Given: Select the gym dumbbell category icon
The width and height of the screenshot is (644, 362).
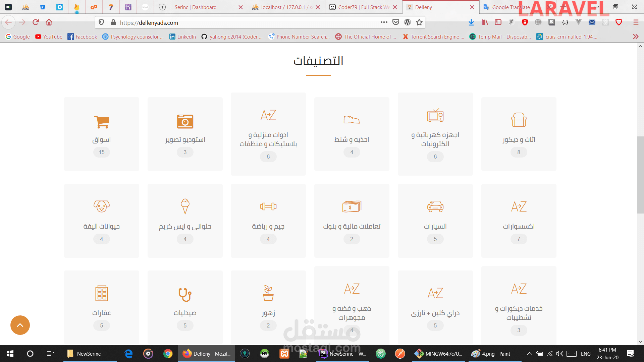Looking at the screenshot, I should coord(268,206).
